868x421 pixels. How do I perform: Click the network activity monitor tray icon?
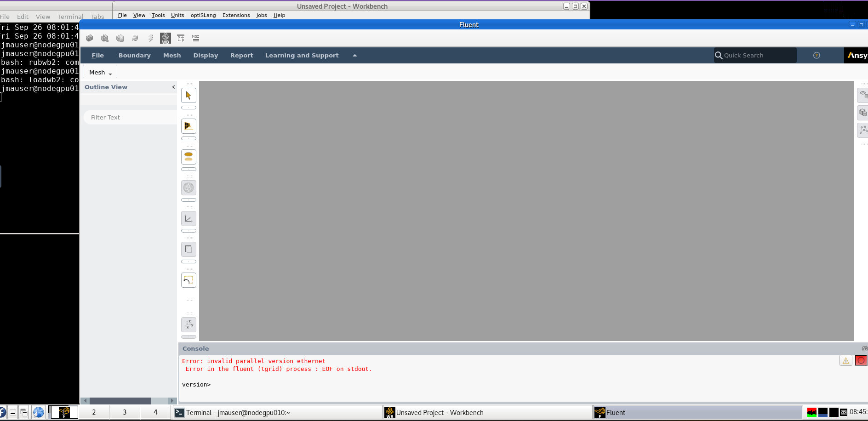pyautogui.click(x=812, y=412)
